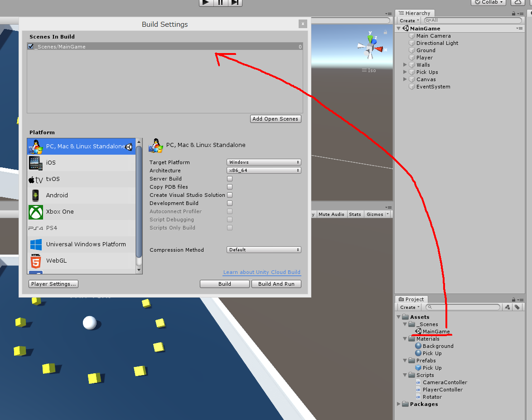Select the Pick Up prefab asset
The image size is (532, 420).
click(432, 368)
